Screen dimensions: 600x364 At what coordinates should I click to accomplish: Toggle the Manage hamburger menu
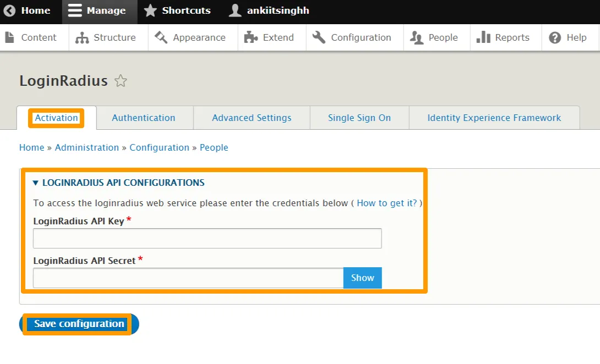pyautogui.click(x=75, y=11)
